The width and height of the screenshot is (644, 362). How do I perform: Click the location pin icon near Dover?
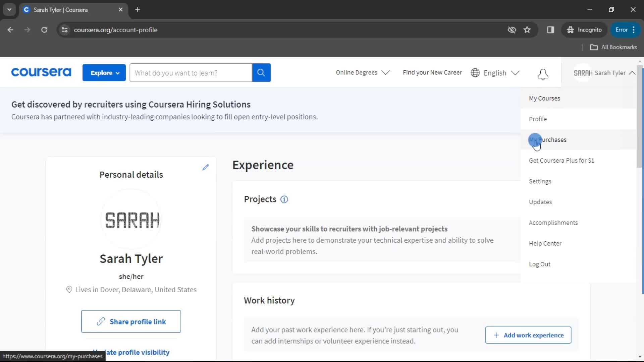68,289
